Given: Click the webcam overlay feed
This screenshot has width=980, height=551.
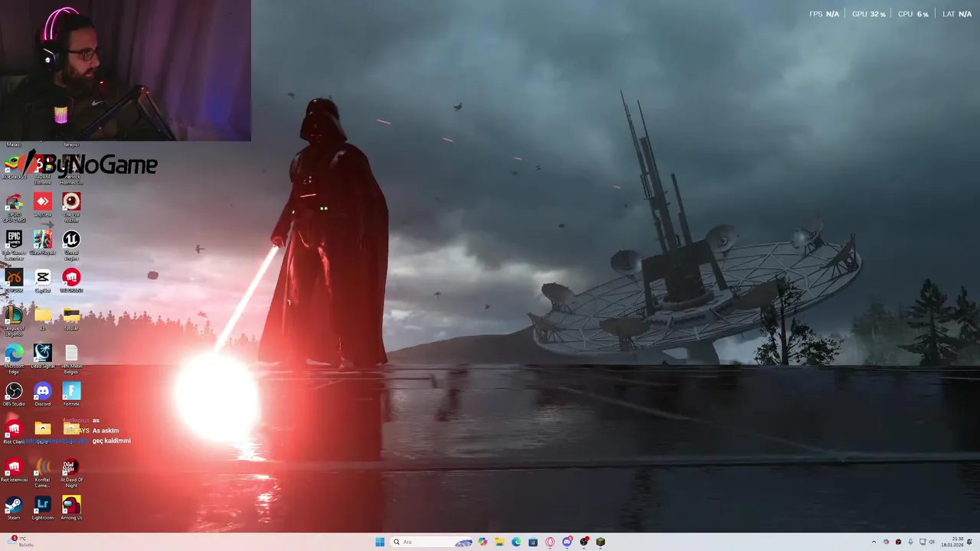Looking at the screenshot, I should point(126,70).
